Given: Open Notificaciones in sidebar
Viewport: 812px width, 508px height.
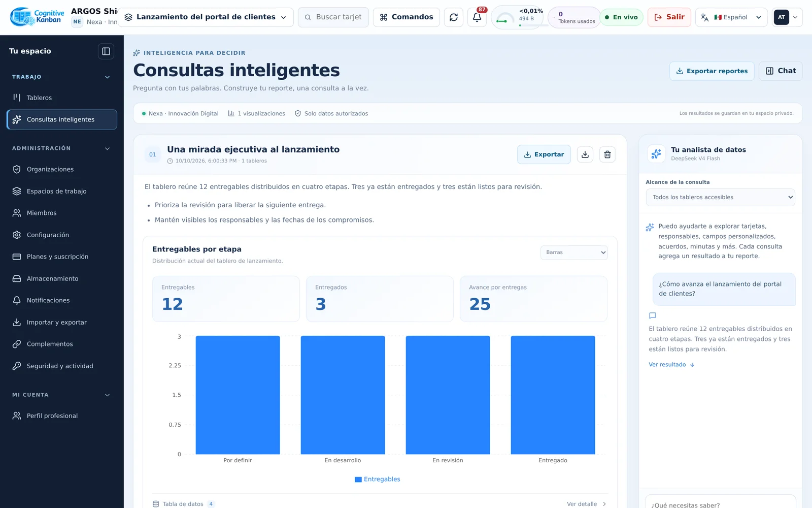Looking at the screenshot, I should pyautogui.click(x=62, y=300).
